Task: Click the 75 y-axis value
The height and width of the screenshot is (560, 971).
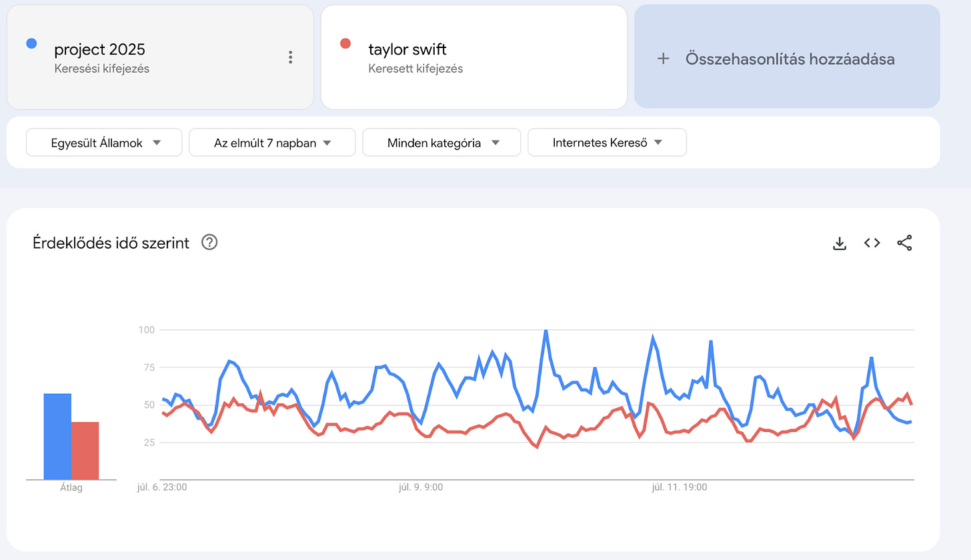Action: (x=149, y=367)
